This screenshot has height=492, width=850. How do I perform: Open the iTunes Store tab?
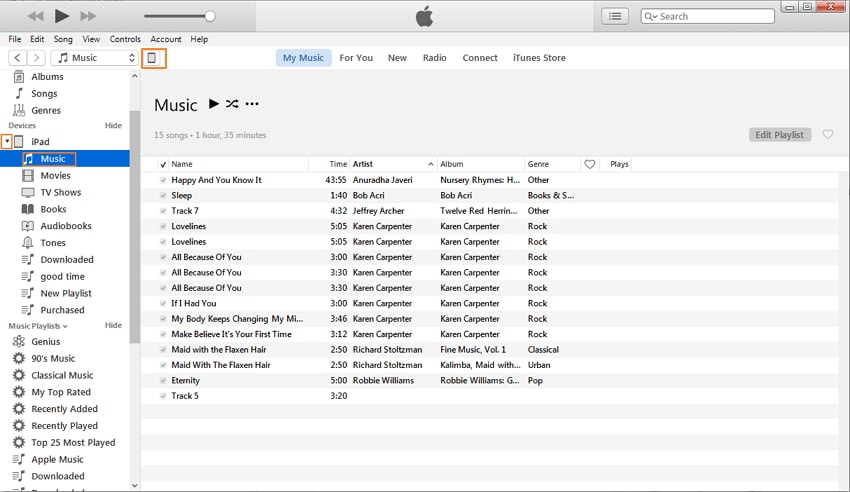539,57
